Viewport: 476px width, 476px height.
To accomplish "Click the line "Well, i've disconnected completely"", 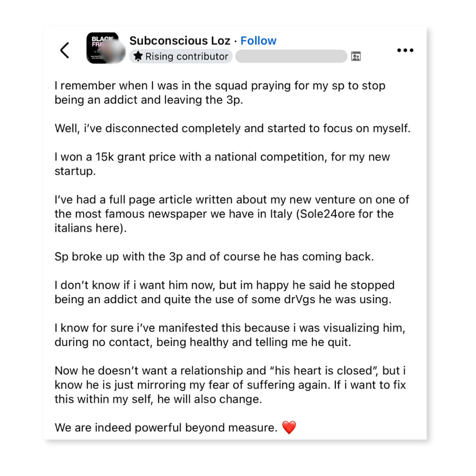I will pyautogui.click(x=233, y=128).
